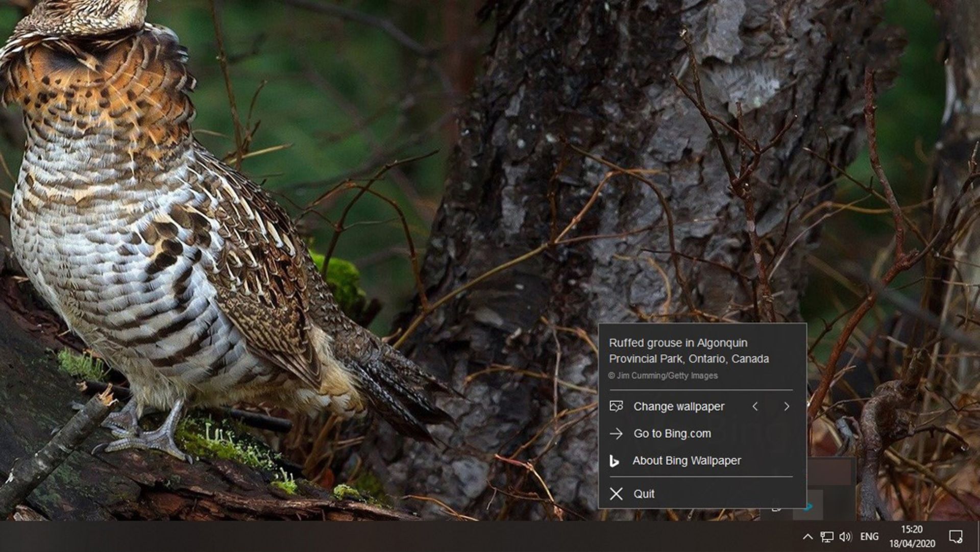
Task: Open the clock showing 15:20
Action: [912, 537]
